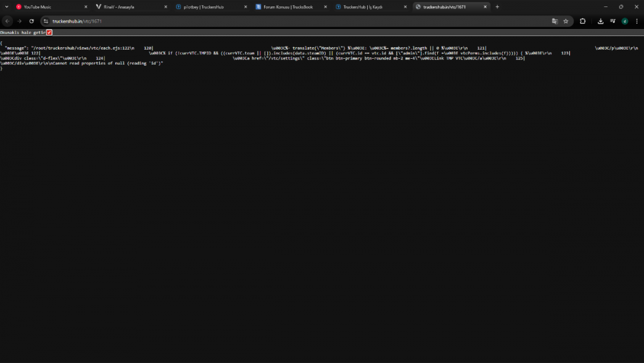Open a new tab with plus button
Screen dimensions: 644x363
497,6
